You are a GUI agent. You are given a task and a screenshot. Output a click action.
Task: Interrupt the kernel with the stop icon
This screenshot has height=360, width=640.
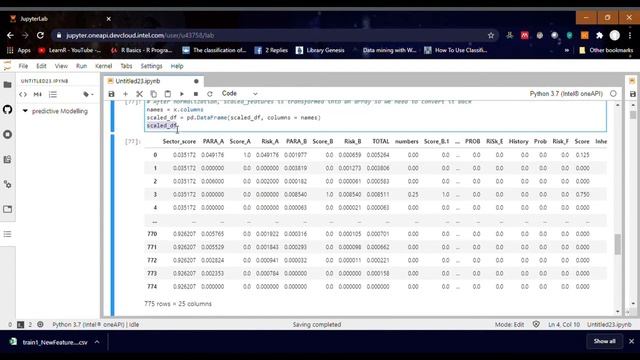pyautogui.click(x=196, y=94)
